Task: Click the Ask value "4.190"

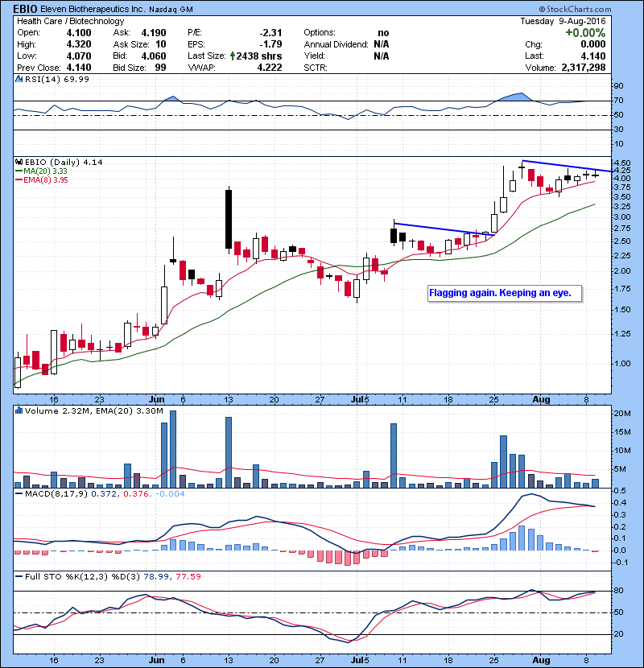Action: click(154, 33)
